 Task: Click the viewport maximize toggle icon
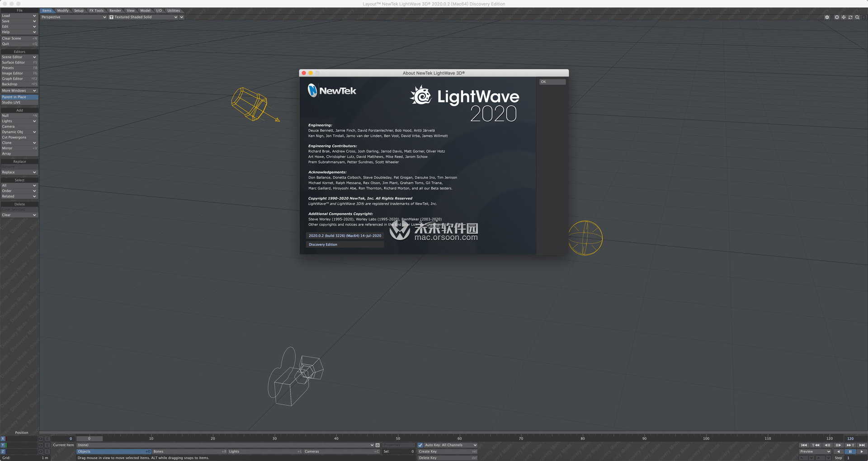click(864, 17)
